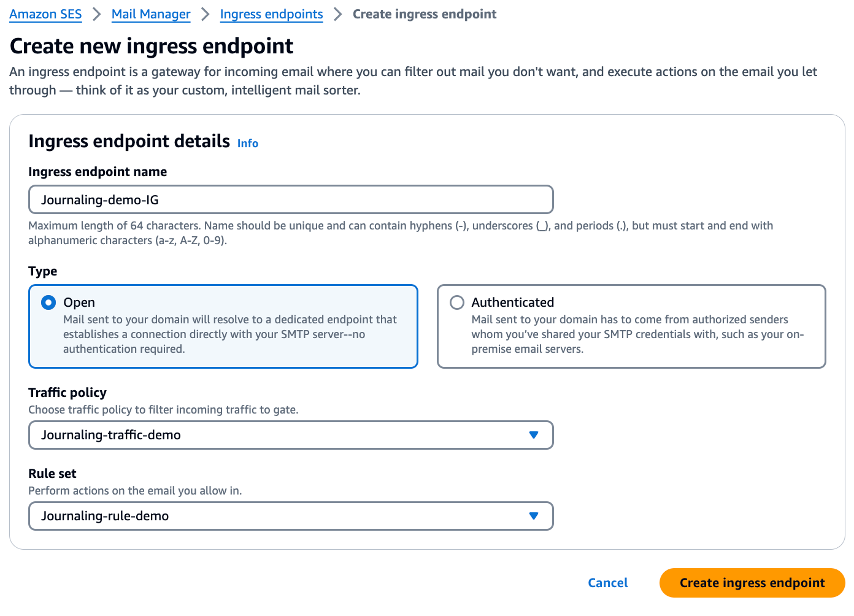Image resolution: width=854 pixels, height=616 pixels.
Task: Select the Open type radio button
Action: [48, 302]
